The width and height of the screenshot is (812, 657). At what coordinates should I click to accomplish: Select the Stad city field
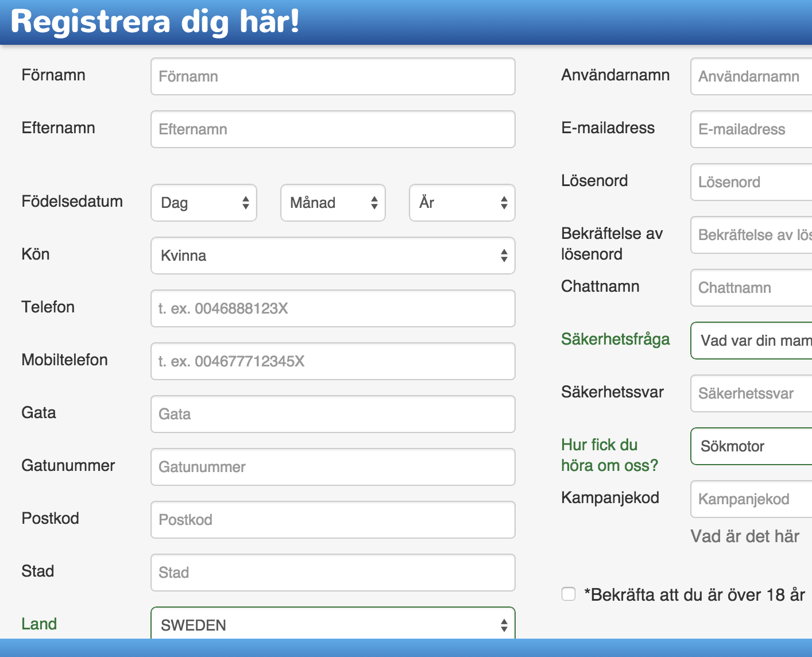[x=332, y=573]
